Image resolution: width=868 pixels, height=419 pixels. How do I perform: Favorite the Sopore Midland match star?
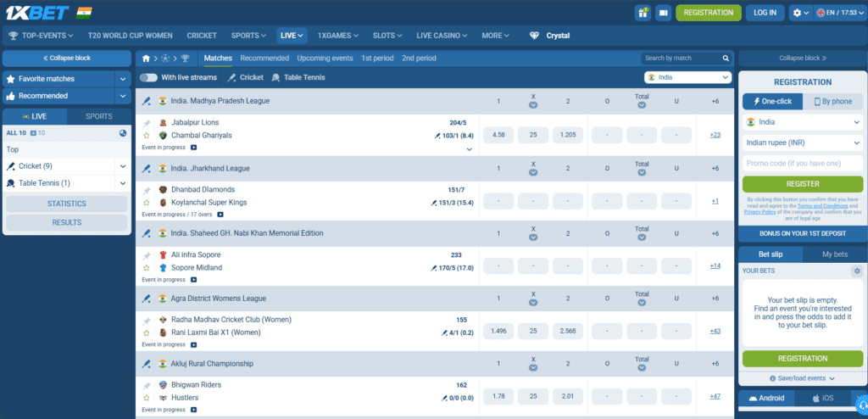(147, 268)
